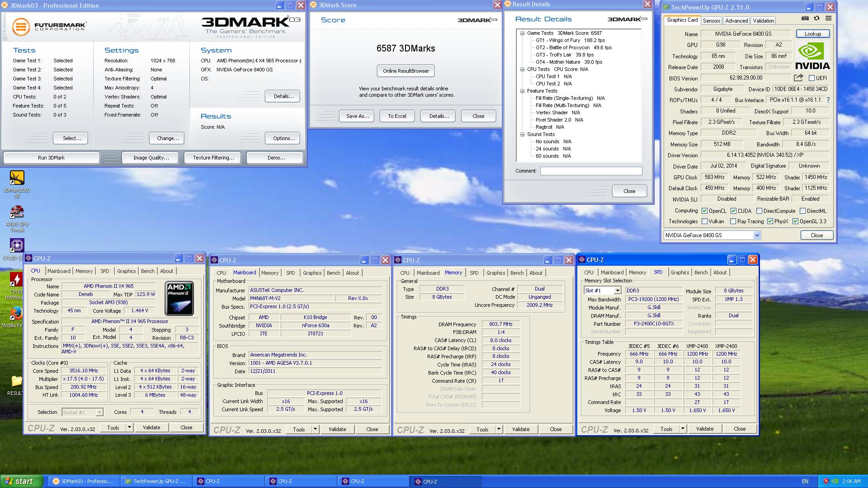Open the 3DMark2001 SE desktop icon

click(17, 184)
